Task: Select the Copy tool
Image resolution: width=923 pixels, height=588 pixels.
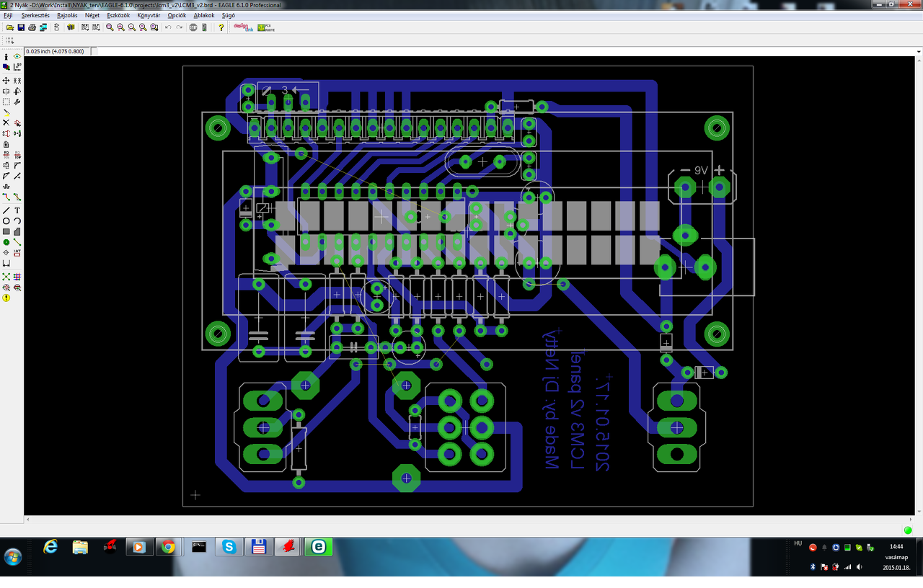Action: point(17,81)
